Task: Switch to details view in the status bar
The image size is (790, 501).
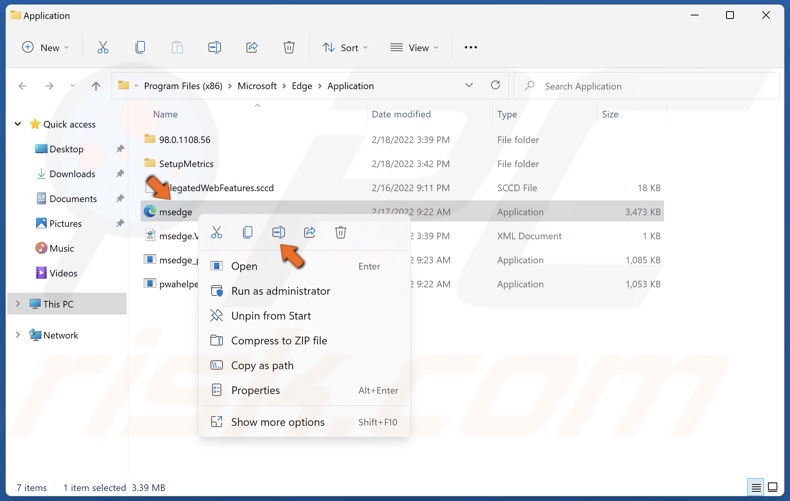Action: (756, 487)
